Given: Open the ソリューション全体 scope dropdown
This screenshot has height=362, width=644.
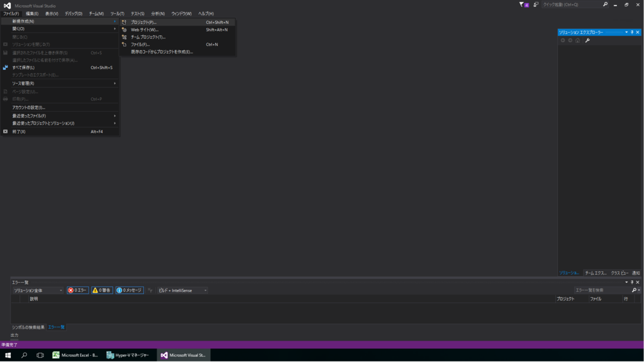Looking at the screenshot, I should (37, 290).
